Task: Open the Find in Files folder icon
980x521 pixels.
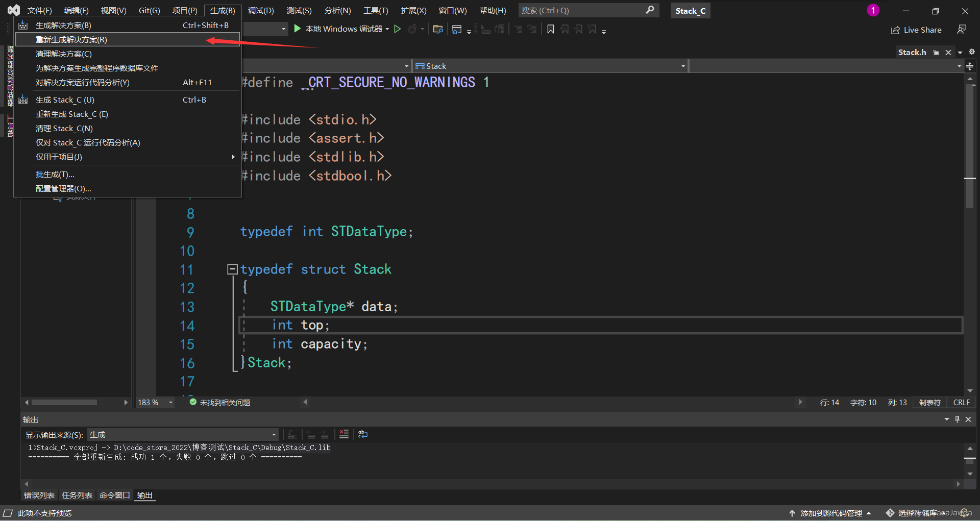Action: coord(438,29)
